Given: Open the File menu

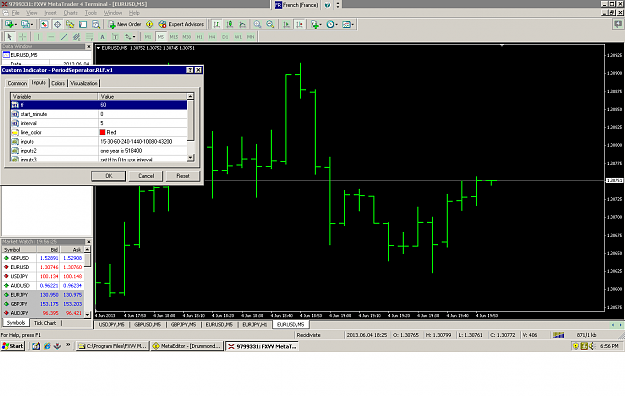Looking at the screenshot, I should (x=16, y=13).
